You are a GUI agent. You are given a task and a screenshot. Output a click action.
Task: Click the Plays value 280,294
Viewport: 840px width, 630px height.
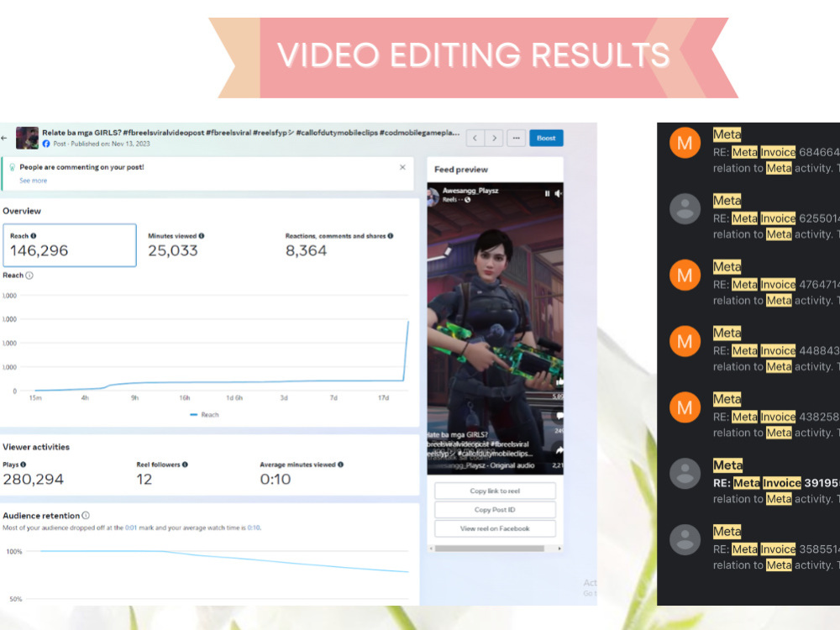click(34, 479)
